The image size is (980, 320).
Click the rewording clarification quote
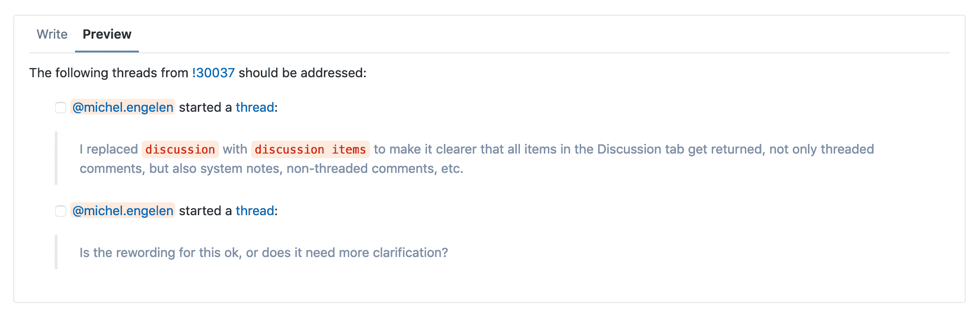(264, 252)
